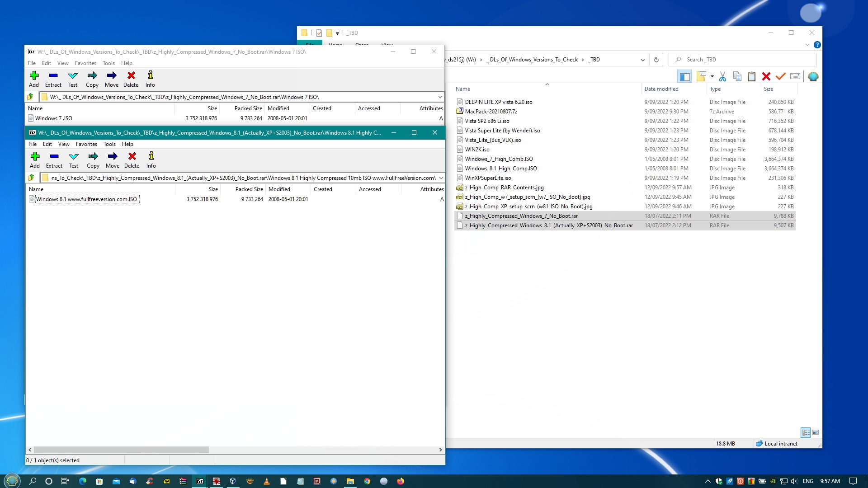Click the Copy documents icon in Explorer toolbar
This screenshot has width=868, height=488.
pyautogui.click(x=737, y=76)
